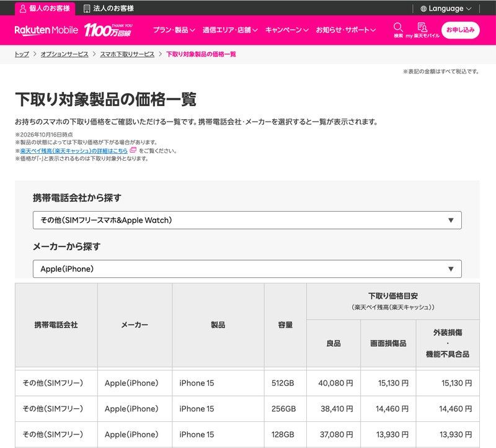Click the 携帯電話会社 table header

pyautogui.click(x=56, y=325)
